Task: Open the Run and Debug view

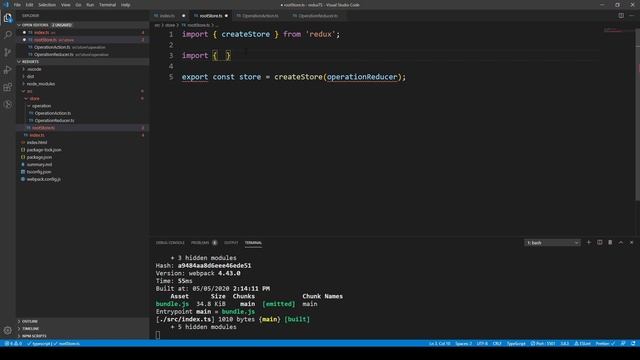Action: pos(8,70)
